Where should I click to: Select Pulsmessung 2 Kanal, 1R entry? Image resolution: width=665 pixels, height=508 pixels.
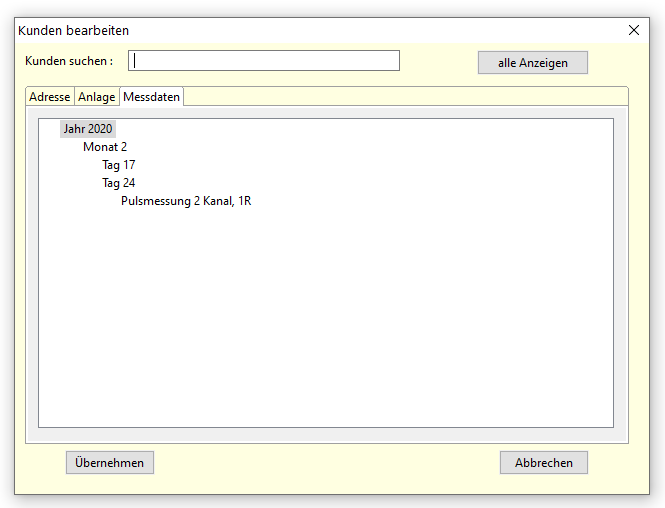(186, 201)
